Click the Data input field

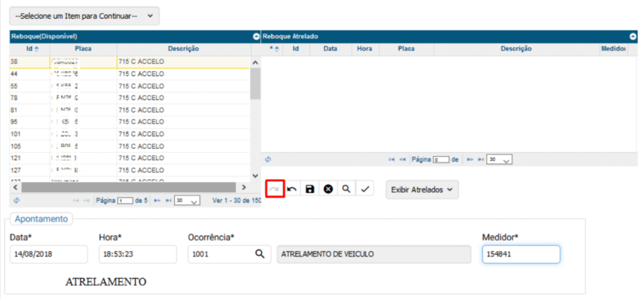pyautogui.click(x=48, y=254)
